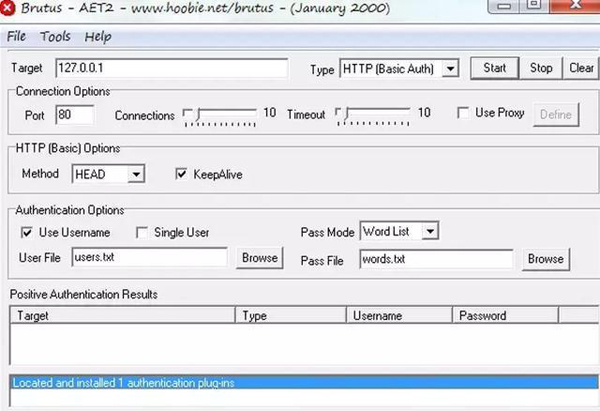Select 'Located and installed 1 authentication plug-ins' log line
The image size is (600, 411).
coord(304,383)
